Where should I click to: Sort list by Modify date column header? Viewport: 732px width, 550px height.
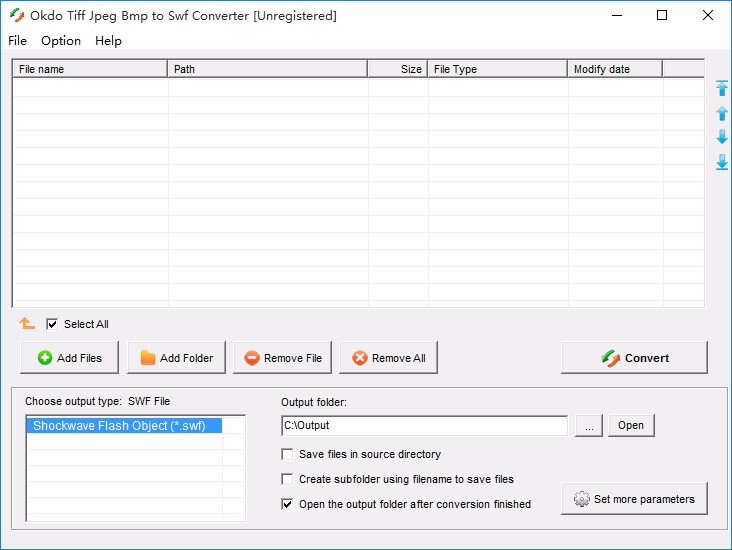click(x=615, y=69)
